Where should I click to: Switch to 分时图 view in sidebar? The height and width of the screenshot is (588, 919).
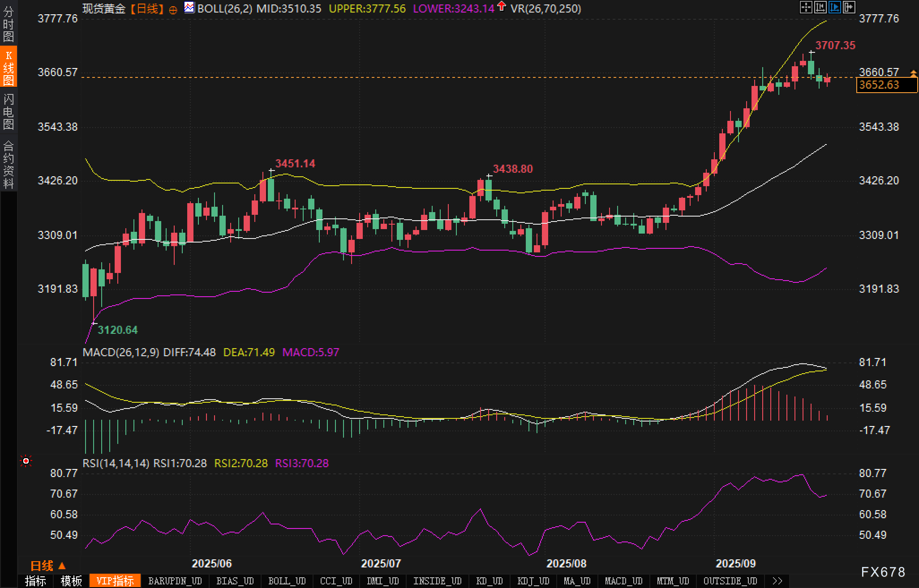point(9,24)
